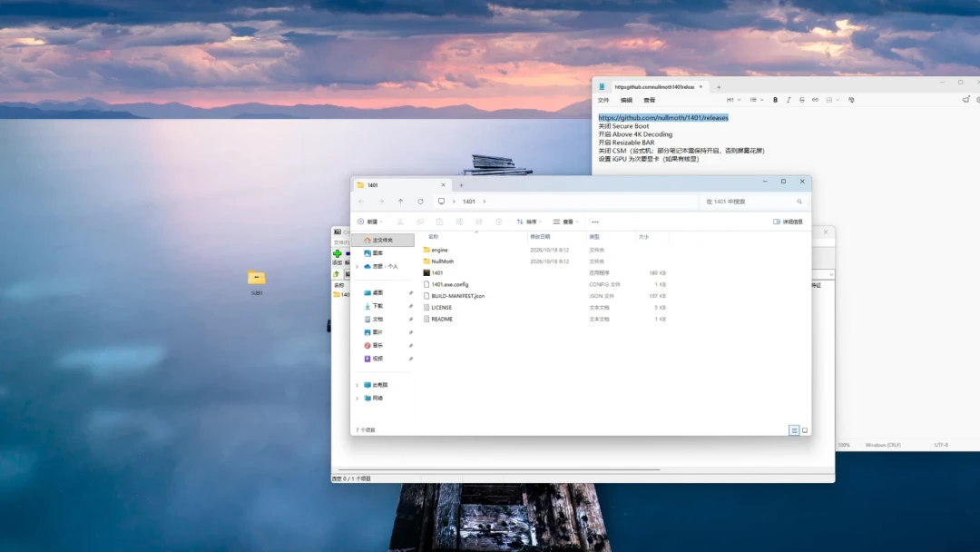Viewport: 980px width, 552px height.
Task: Toggle the details info pane button
Action: (789, 222)
